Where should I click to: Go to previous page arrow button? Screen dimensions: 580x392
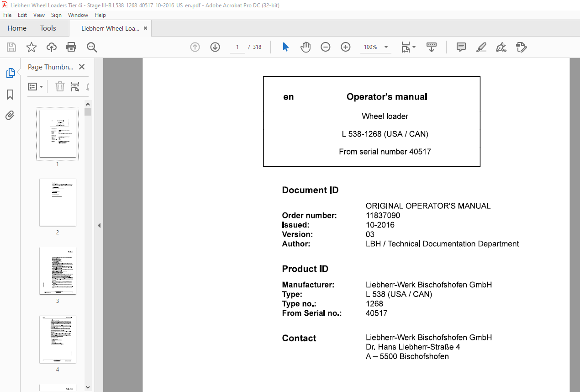pyautogui.click(x=195, y=47)
